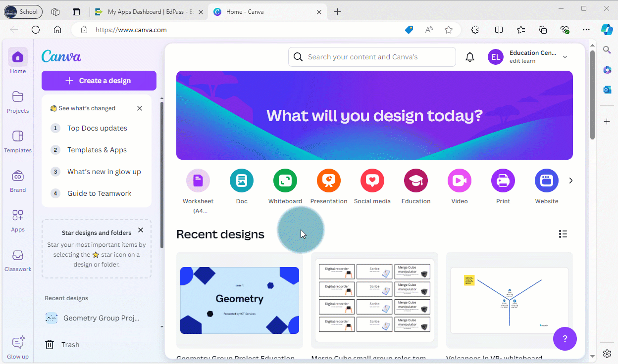Add an Edge sidebar app with plus

point(607,121)
